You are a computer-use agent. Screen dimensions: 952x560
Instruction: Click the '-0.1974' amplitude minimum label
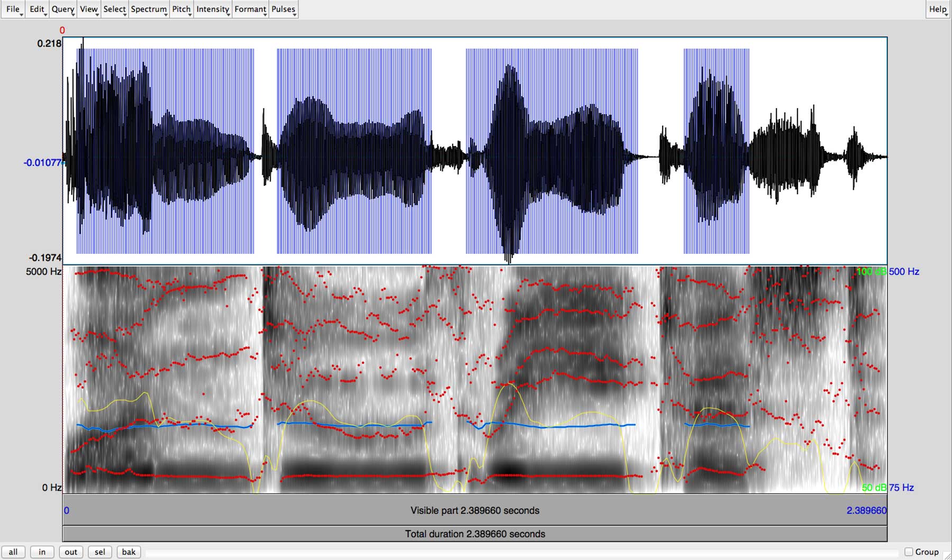45,258
